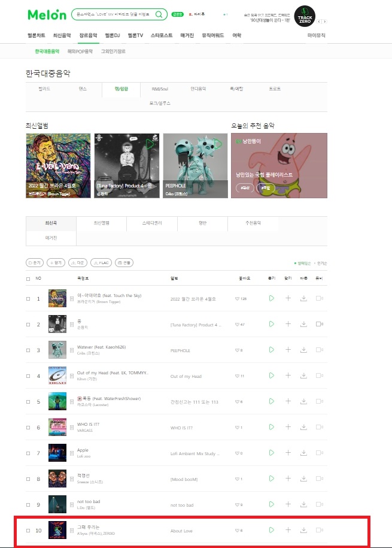Viewport: 392px width, 548px height.
Task: Download track 5 song
Action: pyautogui.click(x=303, y=401)
